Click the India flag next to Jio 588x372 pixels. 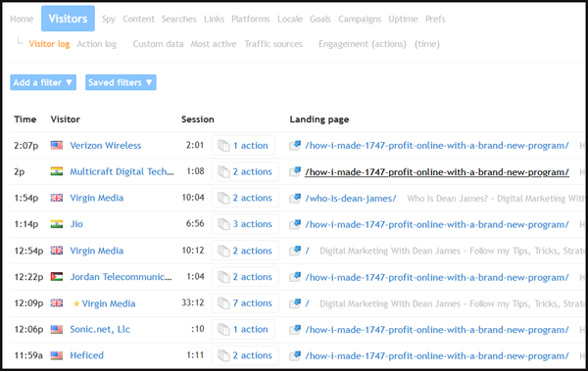tap(57, 224)
